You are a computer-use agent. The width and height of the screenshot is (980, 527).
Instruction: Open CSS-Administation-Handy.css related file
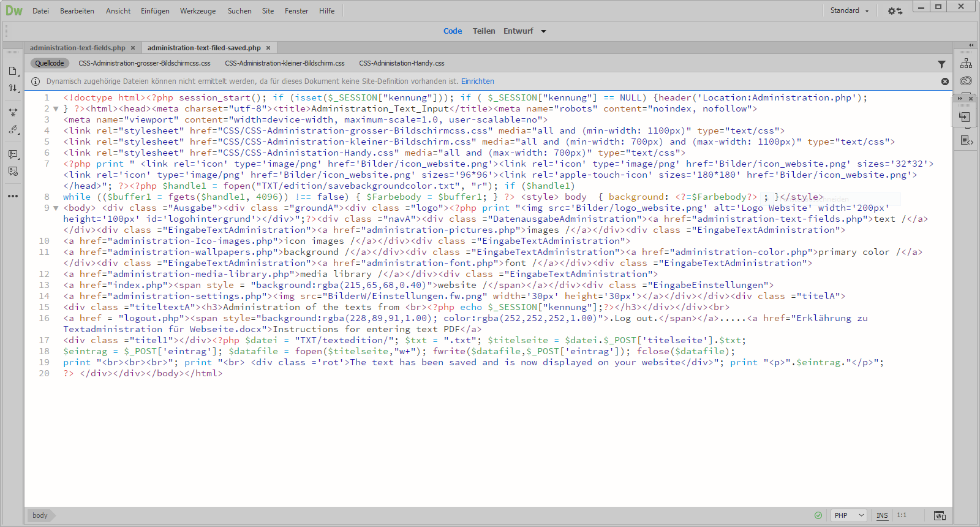[x=402, y=63]
